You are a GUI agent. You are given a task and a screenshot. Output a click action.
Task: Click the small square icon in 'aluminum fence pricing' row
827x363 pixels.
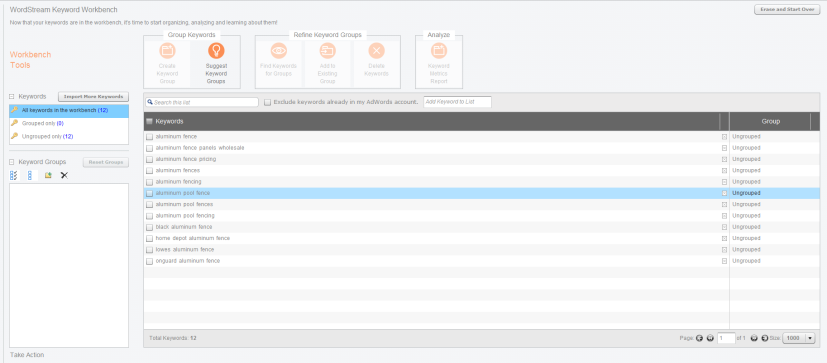click(x=724, y=159)
